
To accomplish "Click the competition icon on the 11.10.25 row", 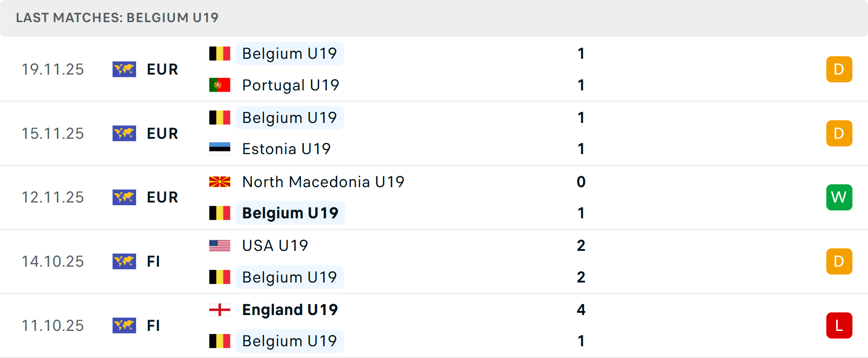I will (x=124, y=325).
